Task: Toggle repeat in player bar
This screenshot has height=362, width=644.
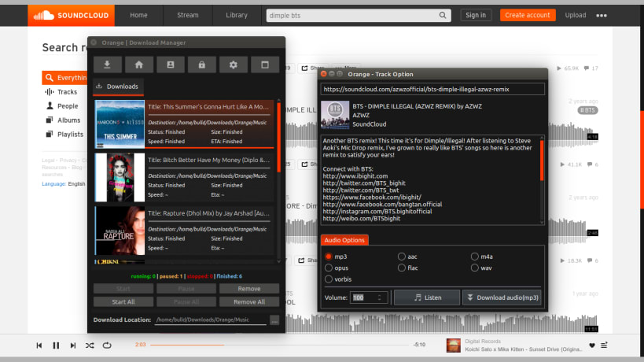Action: 107,345
